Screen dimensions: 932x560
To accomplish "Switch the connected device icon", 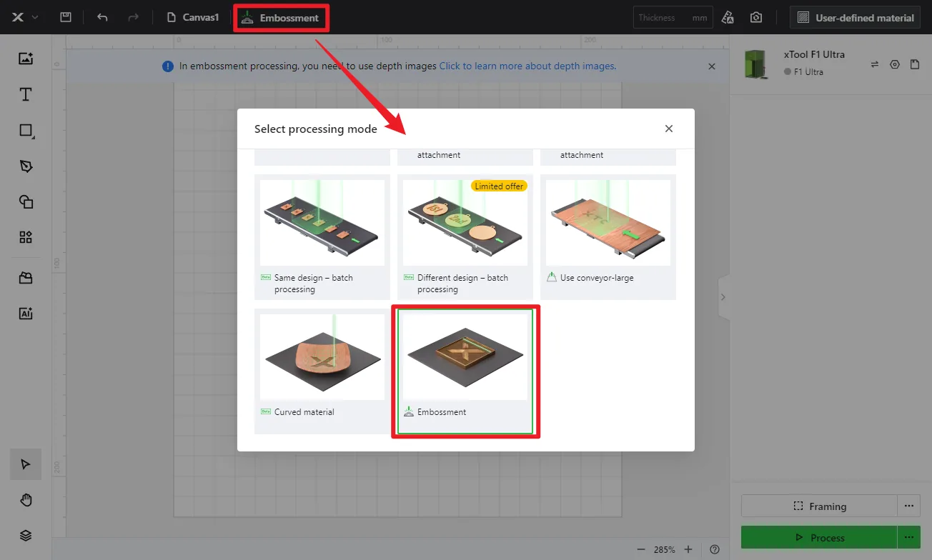I will 874,64.
